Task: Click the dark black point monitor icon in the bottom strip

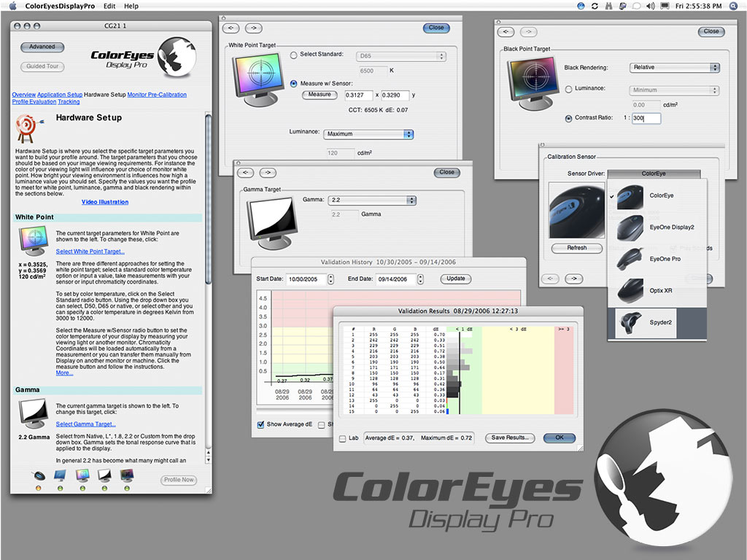Action: click(x=127, y=475)
